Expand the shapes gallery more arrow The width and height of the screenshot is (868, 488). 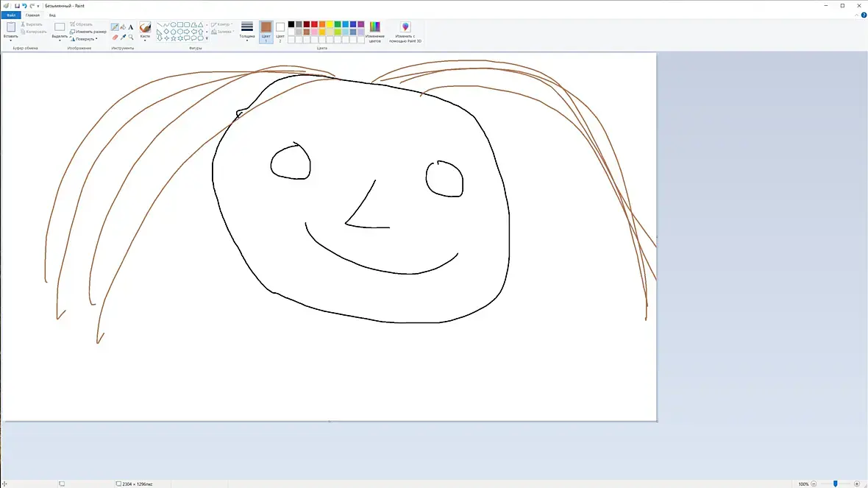pyautogui.click(x=207, y=39)
